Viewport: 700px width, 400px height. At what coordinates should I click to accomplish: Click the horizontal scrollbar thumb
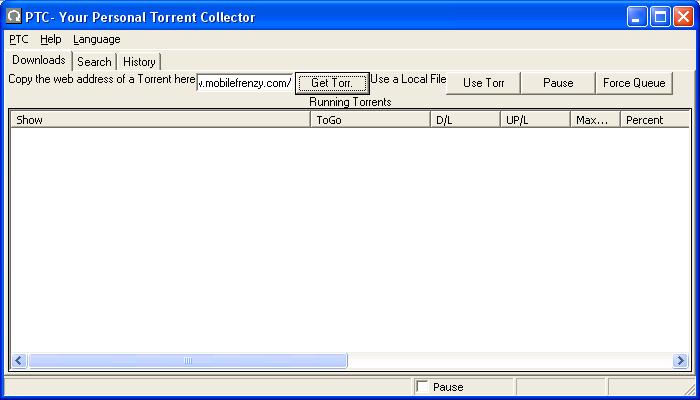188,360
